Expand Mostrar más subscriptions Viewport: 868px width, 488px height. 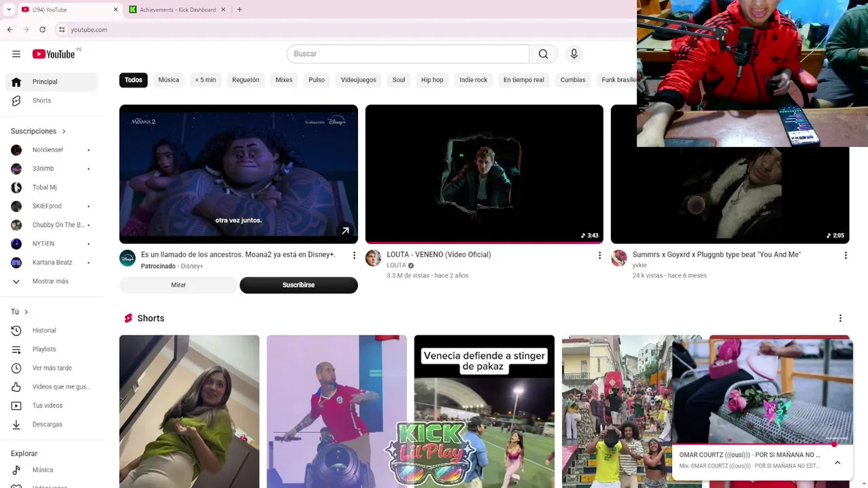click(52, 281)
